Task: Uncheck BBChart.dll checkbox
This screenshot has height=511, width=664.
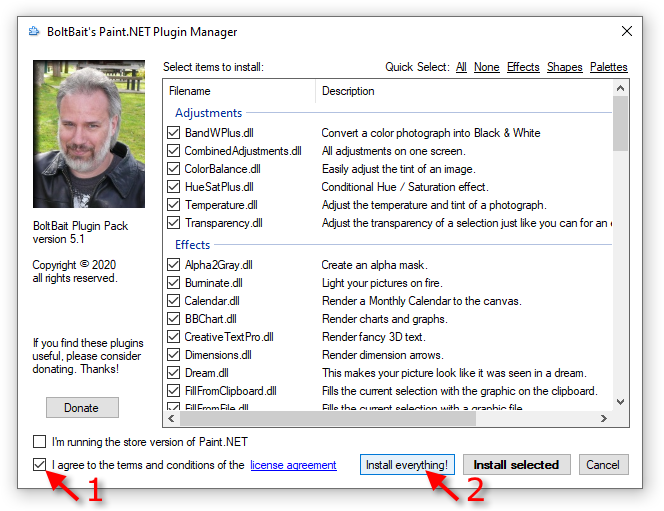Action: [173, 319]
